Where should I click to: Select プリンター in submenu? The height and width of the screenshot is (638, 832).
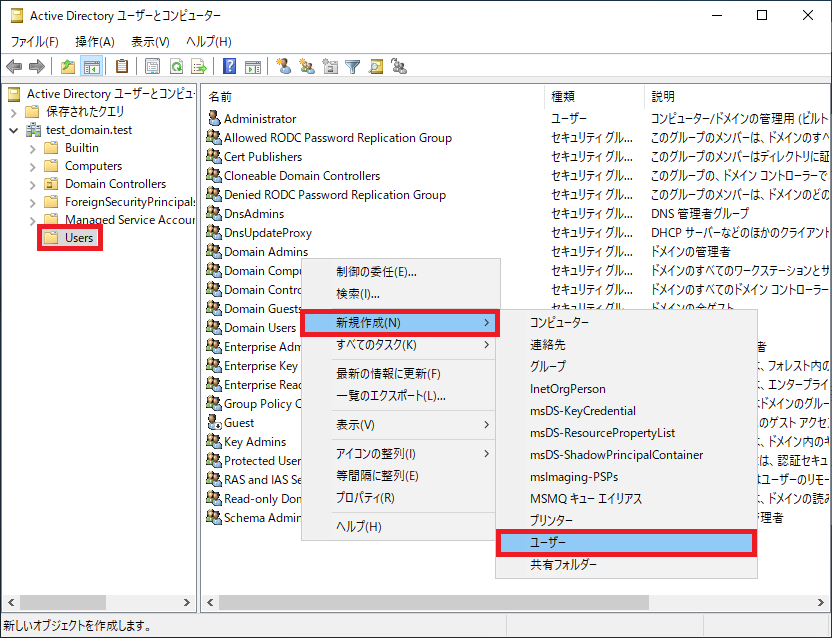tap(626, 520)
